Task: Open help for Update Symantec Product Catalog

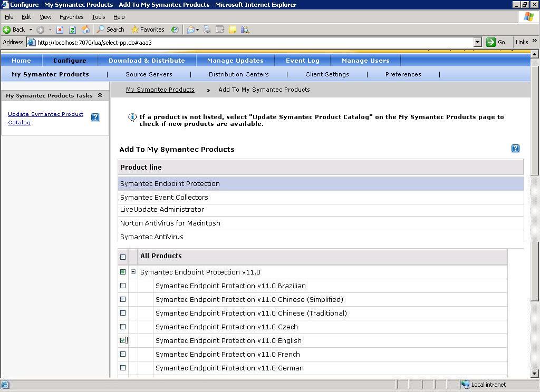Action: [x=95, y=117]
